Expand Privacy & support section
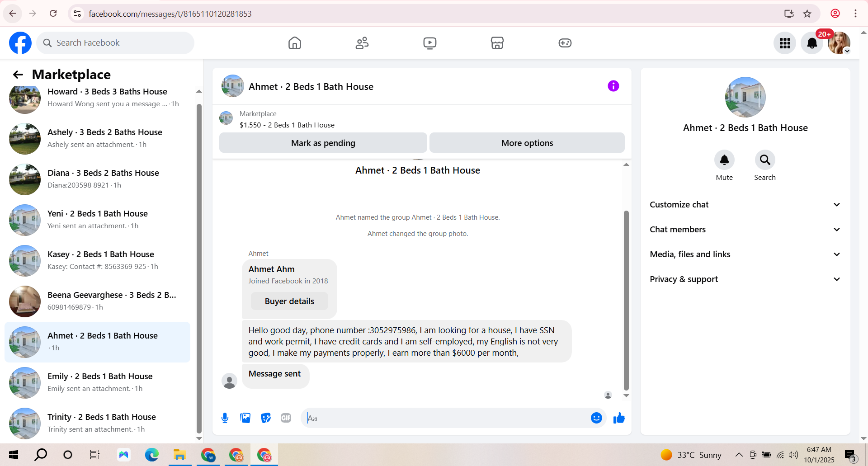868x466 pixels. tap(745, 279)
